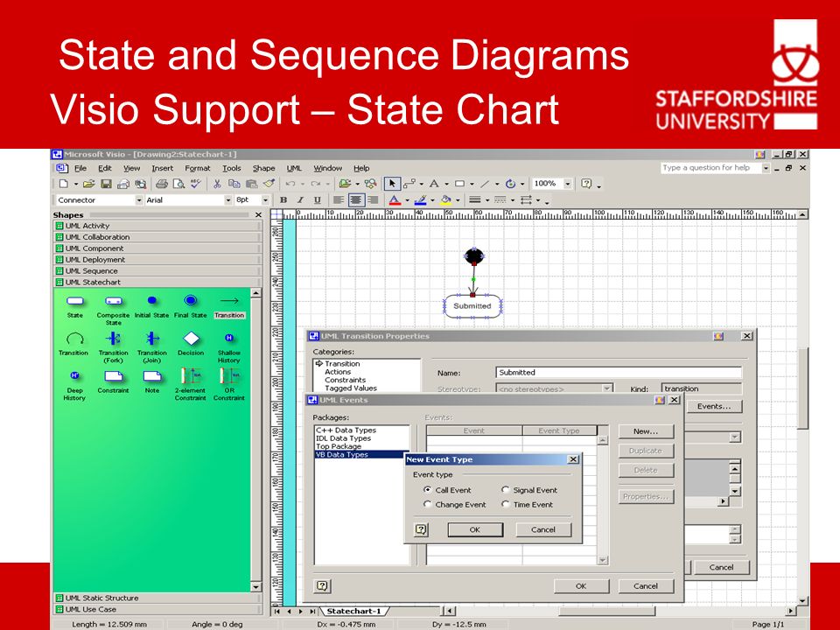Expand the UML Sequence stencil

pyautogui.click(x=157, y=271)
